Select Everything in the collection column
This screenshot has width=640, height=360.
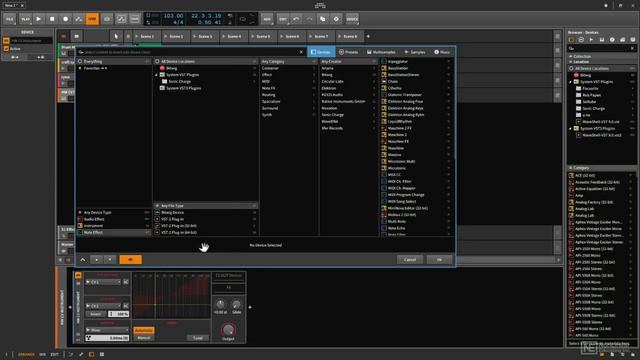114,61
